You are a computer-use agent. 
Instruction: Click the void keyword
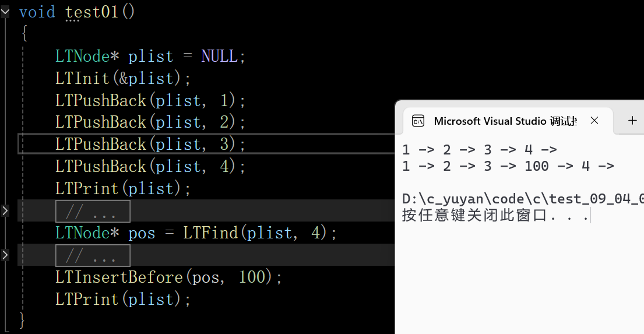[x=37, y=12]
